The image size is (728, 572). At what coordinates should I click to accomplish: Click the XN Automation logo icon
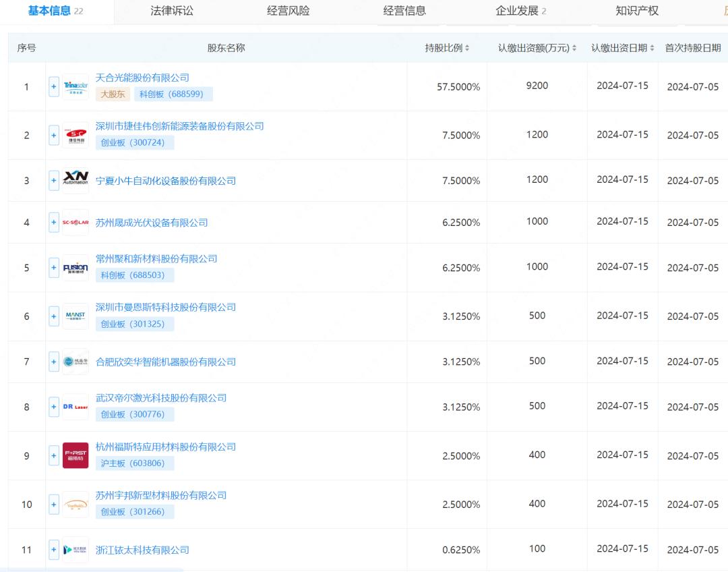tap(75, 181)
